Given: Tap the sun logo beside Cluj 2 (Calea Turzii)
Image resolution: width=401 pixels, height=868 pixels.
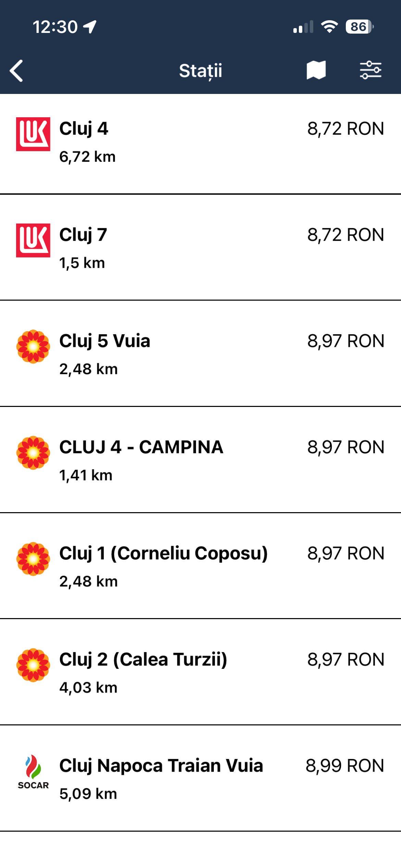Looking at the screenshot, I should tap(33, 665).
